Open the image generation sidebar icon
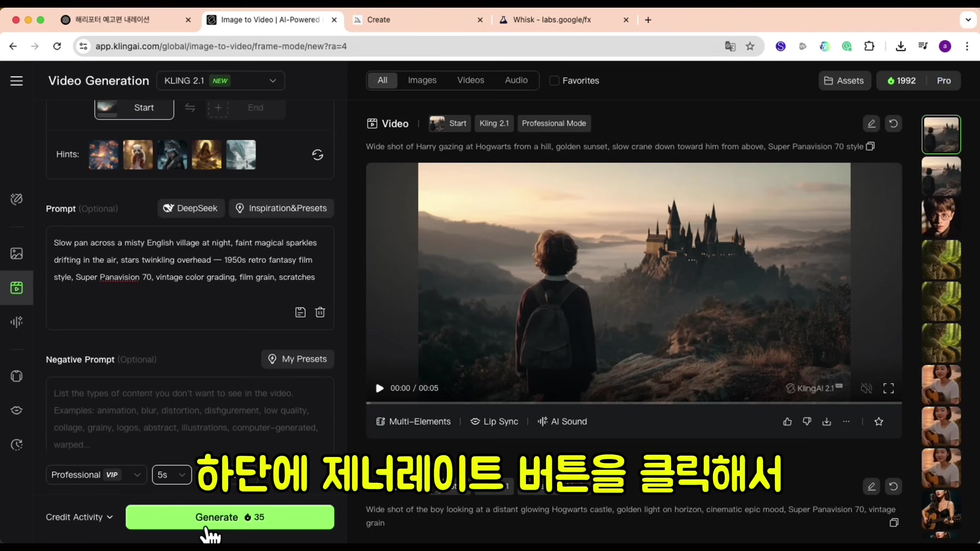The width and height of the screenshot is (980, 551). (x=16, y=253)
